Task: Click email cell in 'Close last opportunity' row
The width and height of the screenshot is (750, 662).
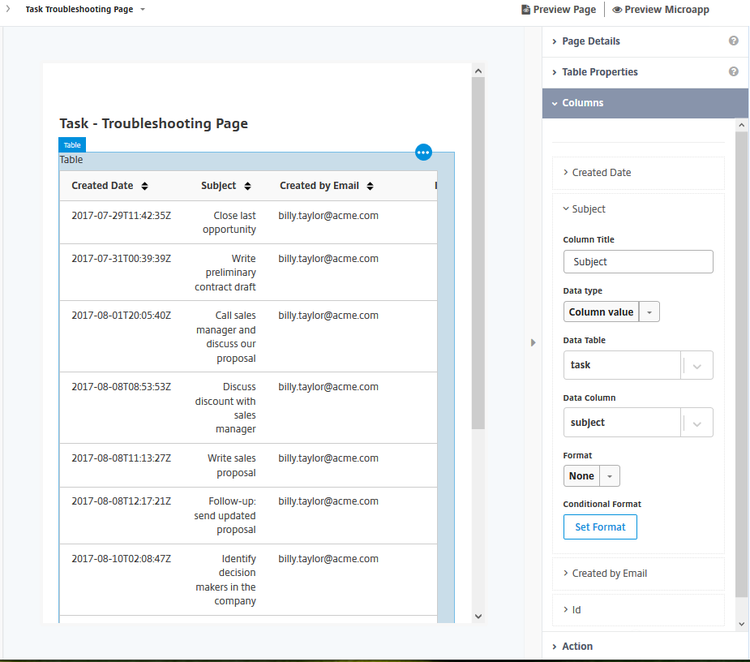Action: point(329,216)
